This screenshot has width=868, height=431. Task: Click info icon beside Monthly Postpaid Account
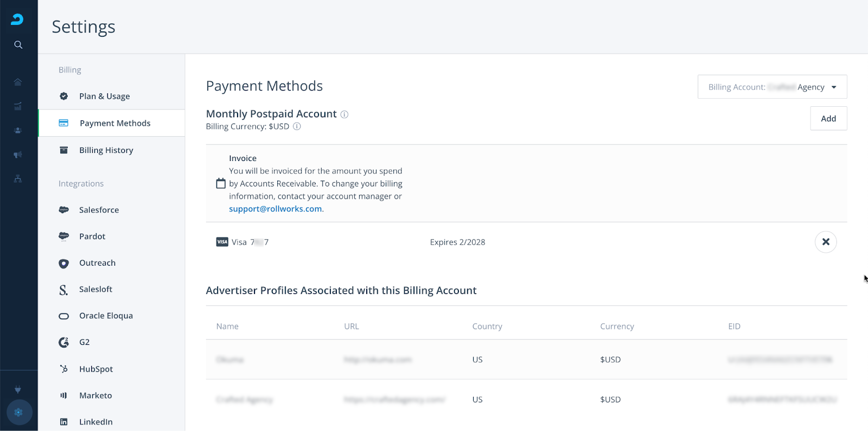click(344, 114)
